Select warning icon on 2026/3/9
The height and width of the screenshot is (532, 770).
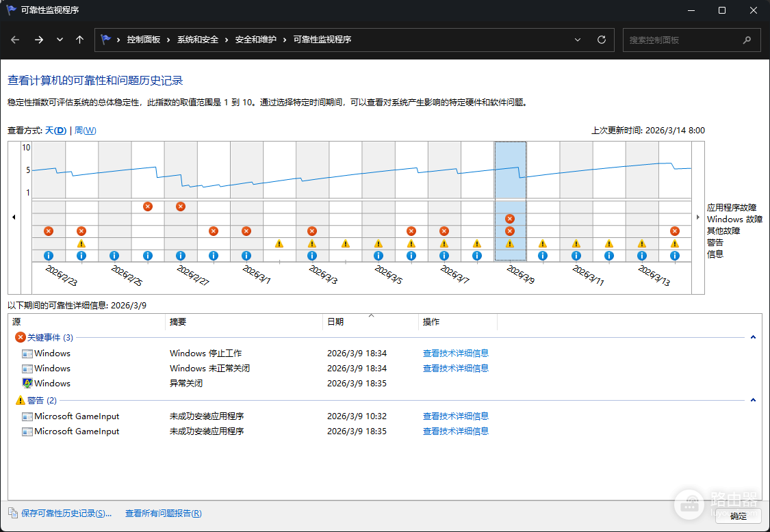coord(510,243)
